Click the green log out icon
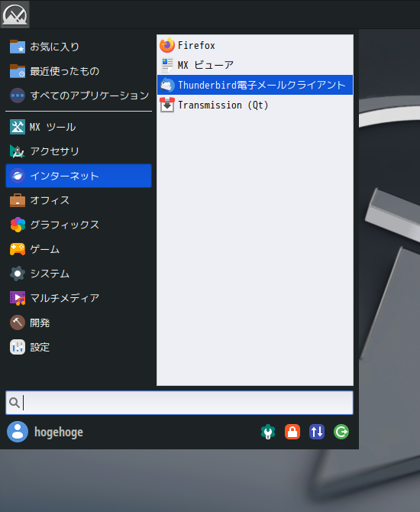 (341, 432)
